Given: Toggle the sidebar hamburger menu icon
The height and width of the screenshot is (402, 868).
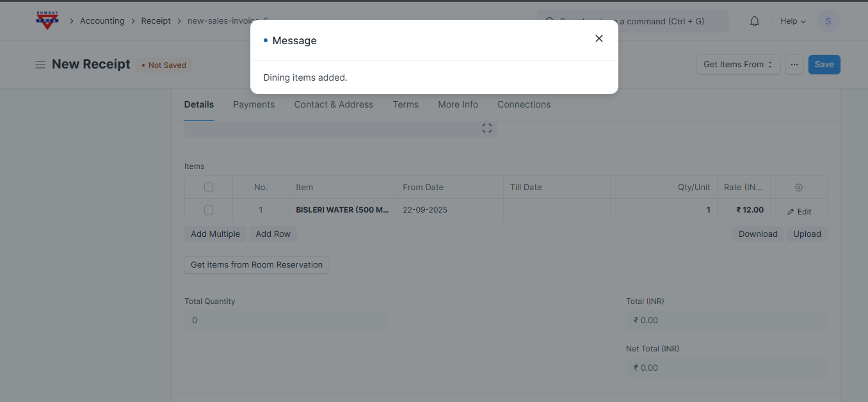Looking at the screenshot, I should pyautogui.click(x=40, y=65).
